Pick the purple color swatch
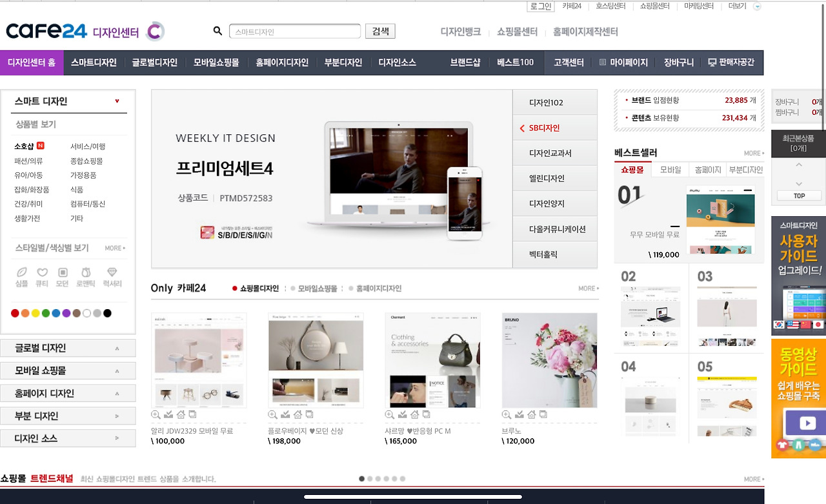 (x=66, y=314)
